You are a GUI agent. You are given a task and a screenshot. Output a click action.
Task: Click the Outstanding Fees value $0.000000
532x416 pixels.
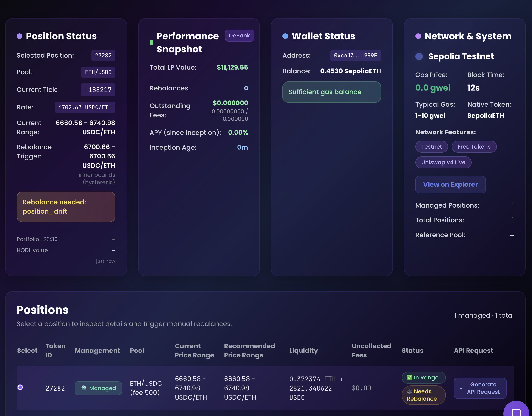[230, 103]
